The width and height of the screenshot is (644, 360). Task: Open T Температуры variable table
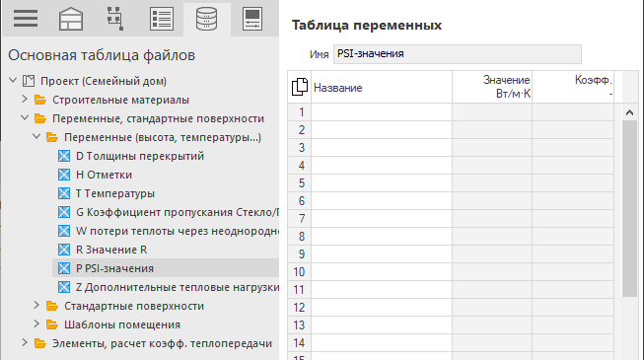point(115,193)
